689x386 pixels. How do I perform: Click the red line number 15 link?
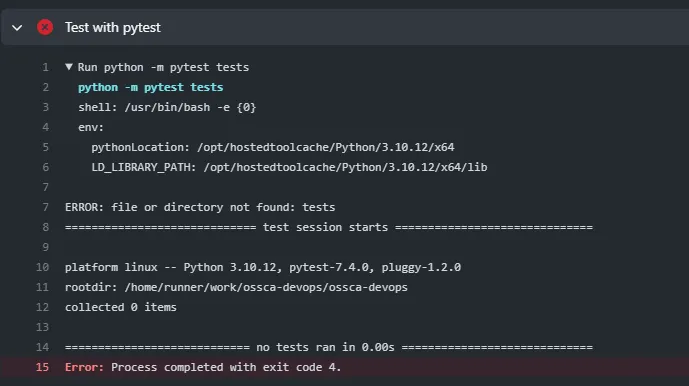point(43,367)
